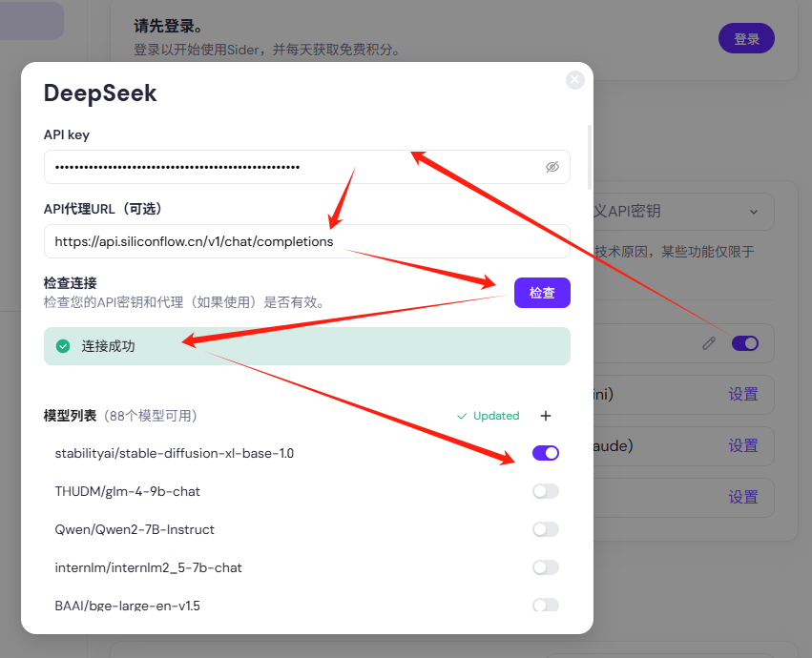Select internlm/internlm2_5-7b-chat model name
The image size is (812, 658).
[148, 568]
